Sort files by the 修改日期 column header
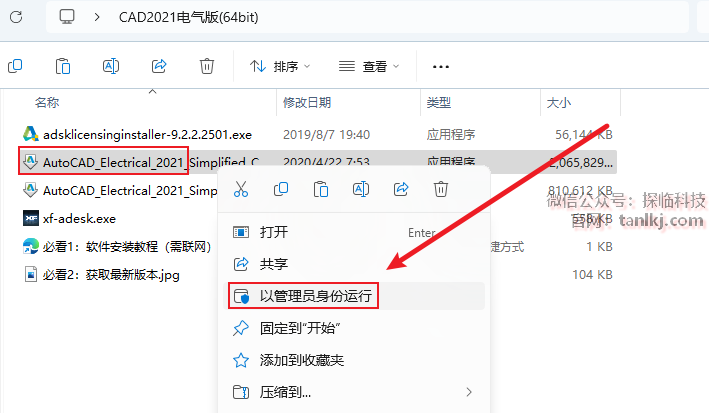 click(307, 103)
